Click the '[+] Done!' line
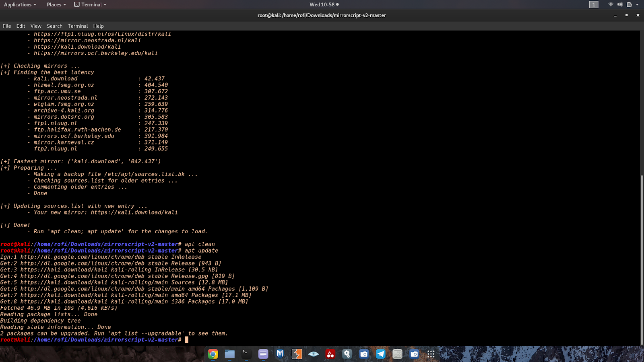This screenshot has height=362, width=644. point(15,225)
